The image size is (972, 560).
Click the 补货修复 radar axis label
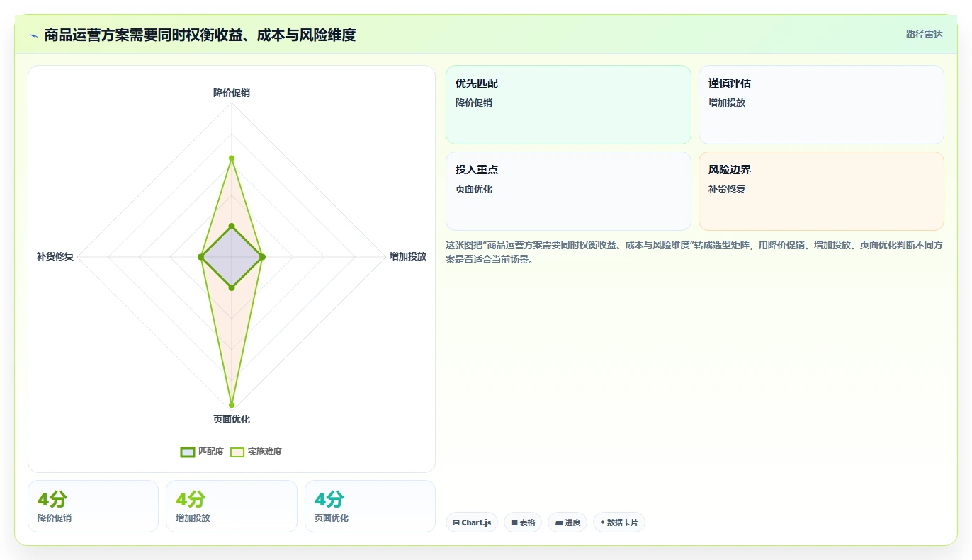coord(55,256)
